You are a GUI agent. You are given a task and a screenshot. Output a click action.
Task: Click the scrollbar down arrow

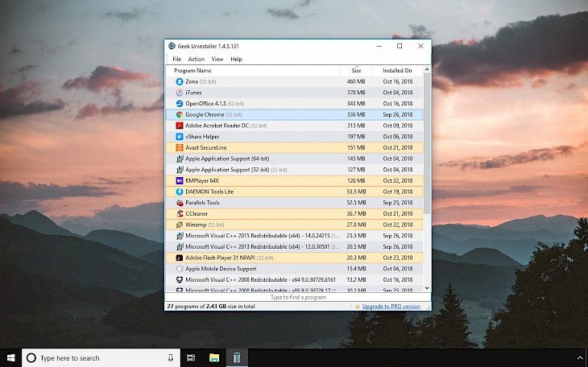click(427, 288)
